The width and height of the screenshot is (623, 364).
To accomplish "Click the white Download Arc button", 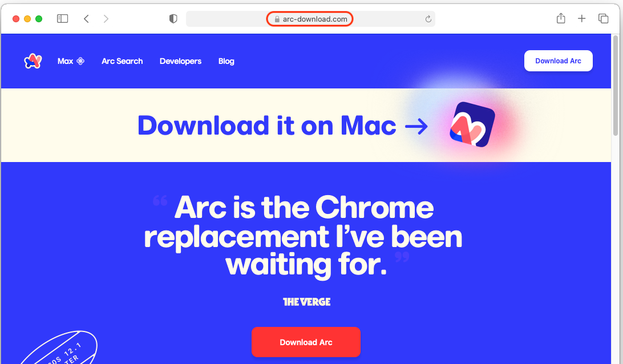I will tap(558, 61).
